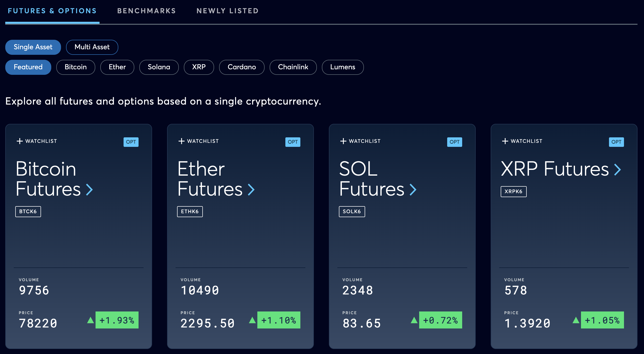Click the XRPK6 contract symbol tag

click(x=514, y=192)
